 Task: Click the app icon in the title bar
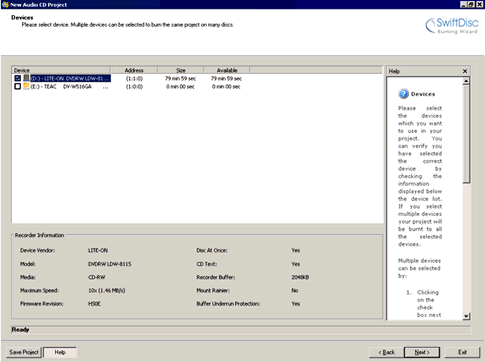pos(5,4)
